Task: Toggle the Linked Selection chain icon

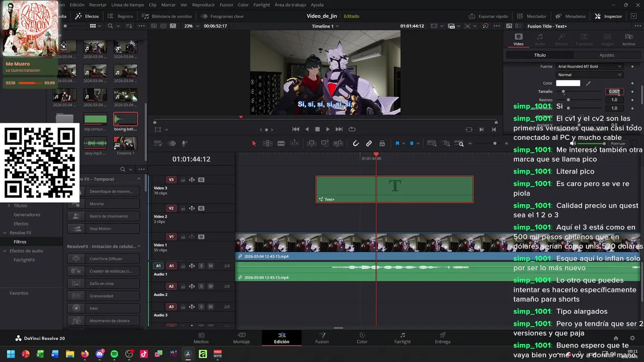Action: (369, 143)
